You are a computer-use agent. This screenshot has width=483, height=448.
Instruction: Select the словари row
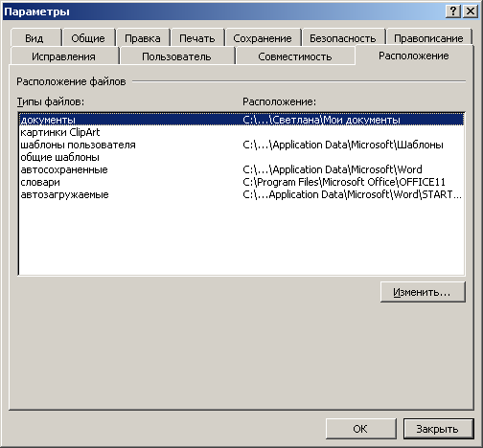241,182
